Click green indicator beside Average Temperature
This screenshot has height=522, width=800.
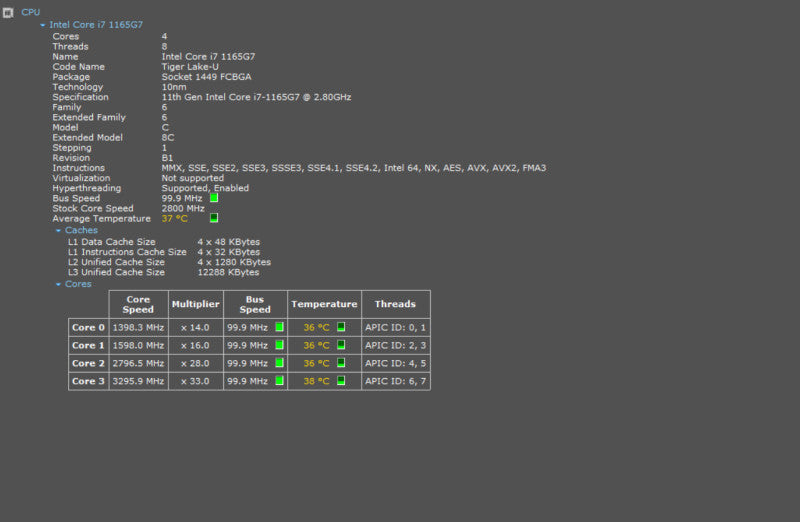coord(214,218)
